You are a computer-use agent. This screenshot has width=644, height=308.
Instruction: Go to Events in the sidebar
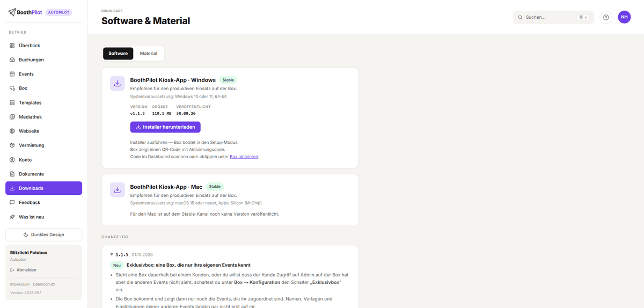[43, 74]
